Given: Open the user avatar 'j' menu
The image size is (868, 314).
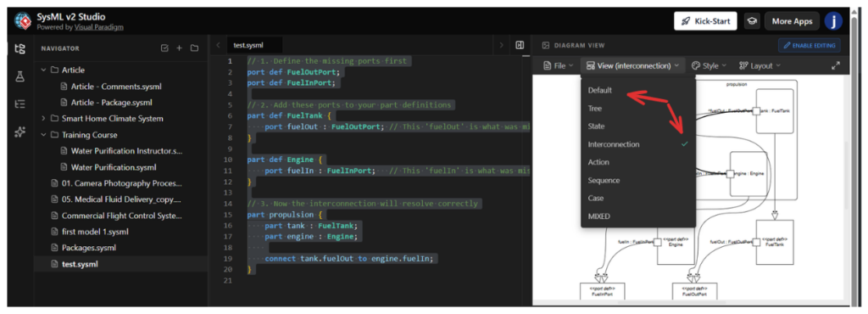Looking at the screenshot, I should coord(833,21).
